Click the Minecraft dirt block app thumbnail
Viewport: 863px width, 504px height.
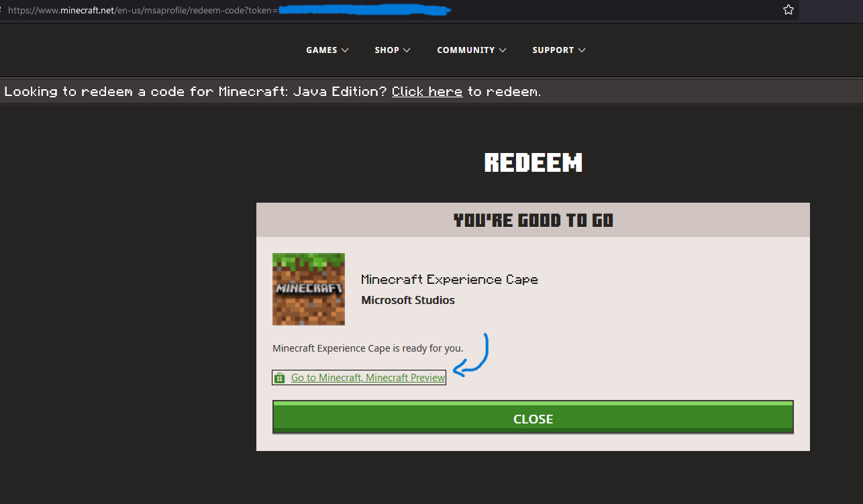coord(309,289)
